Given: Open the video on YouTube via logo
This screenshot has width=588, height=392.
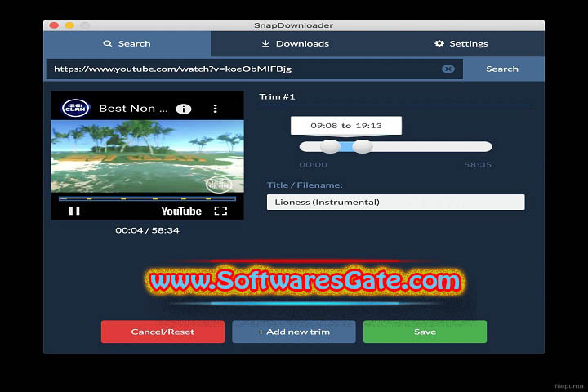Looking at the screenshot, I should 181,212.
